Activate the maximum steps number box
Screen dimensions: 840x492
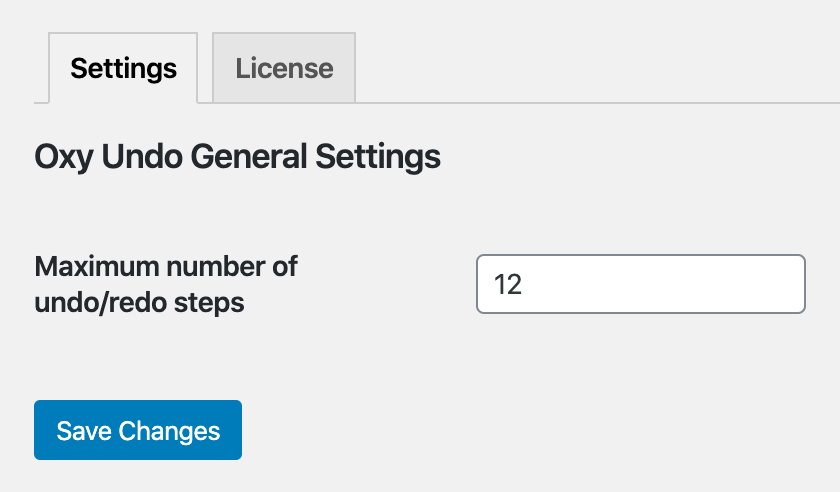640,284
